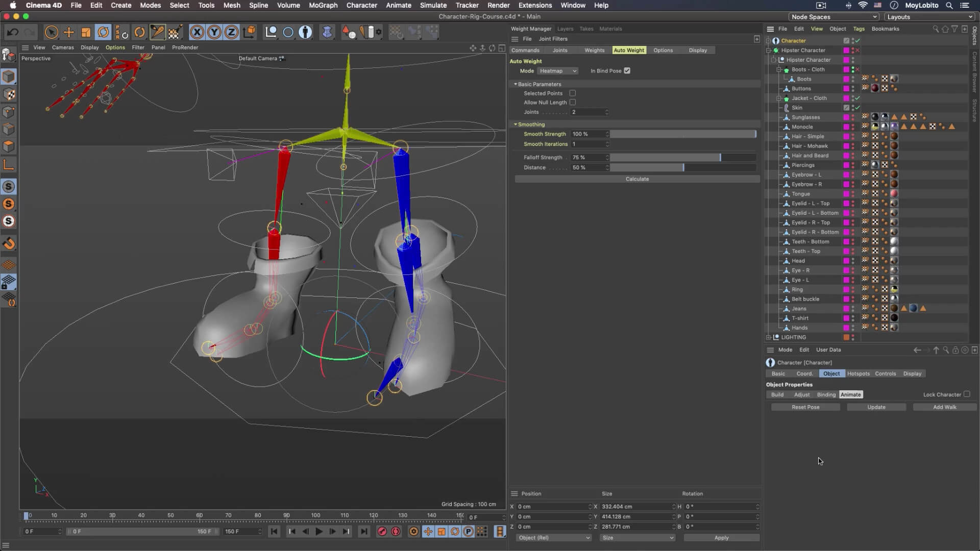
Task: Click the magenta color swatch next to Boots
Action: (x=846, y=79)
